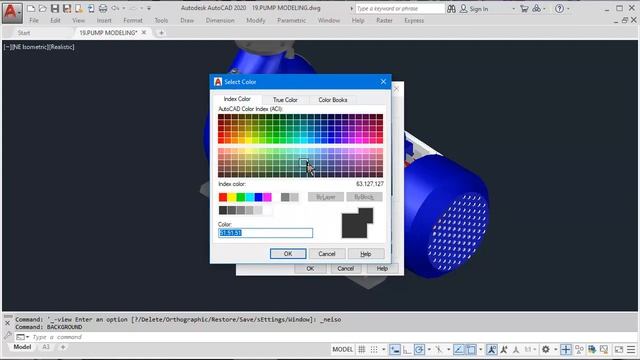The image size is (640, 360).
Task: Toggle object snap tracking in status bar
Action: (459, 349)
